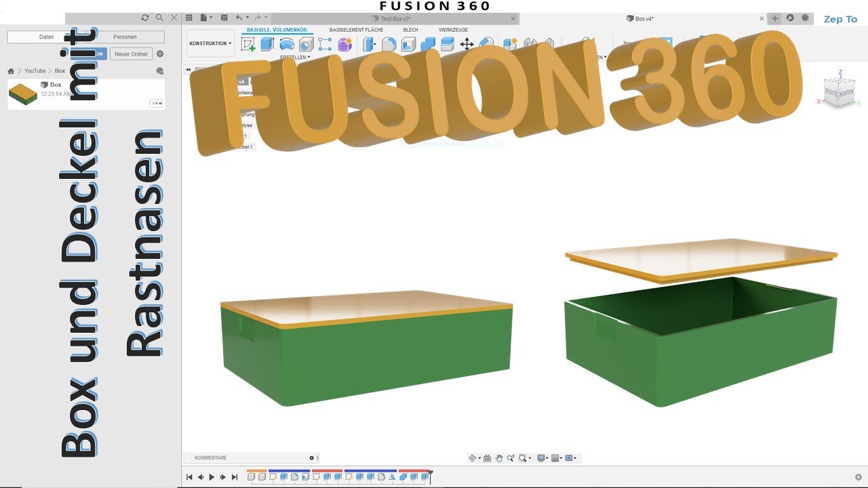Redo the last undone action
The height and width of the screenshot is (488, 868).
(x=258, y=18)
